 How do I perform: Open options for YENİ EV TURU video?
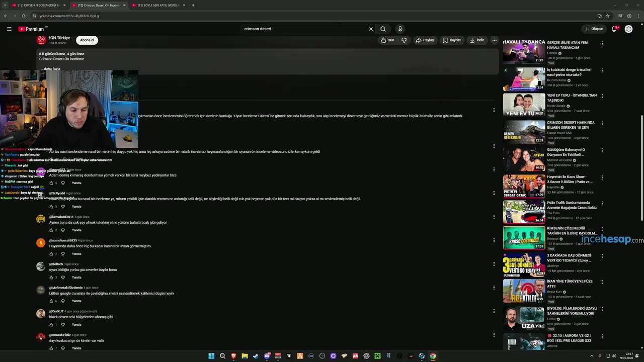[x=602, y=96]
